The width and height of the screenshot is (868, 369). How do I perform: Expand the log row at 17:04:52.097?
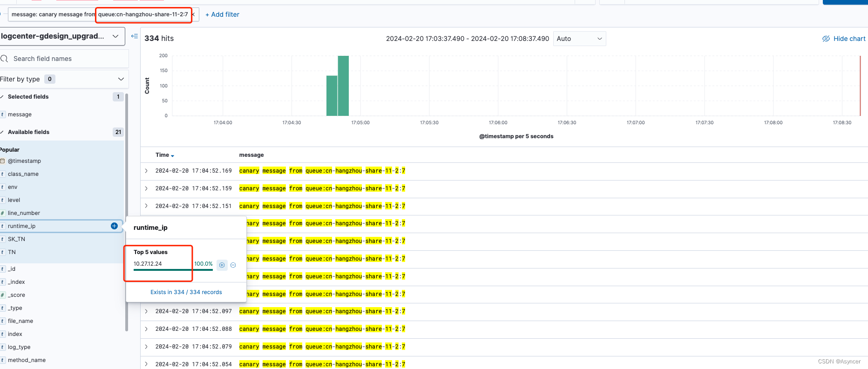pos(146,311)
